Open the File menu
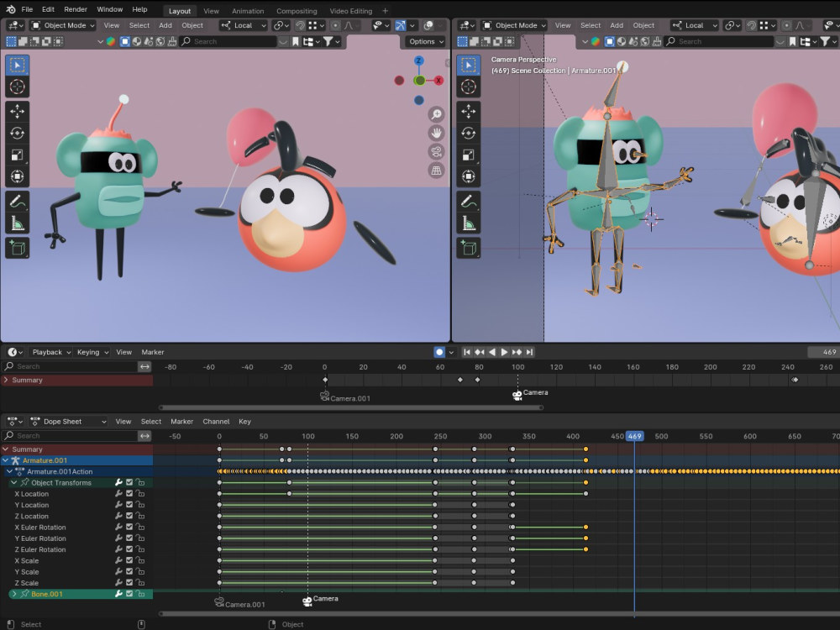The image size is (840, 630). [27, 9]
